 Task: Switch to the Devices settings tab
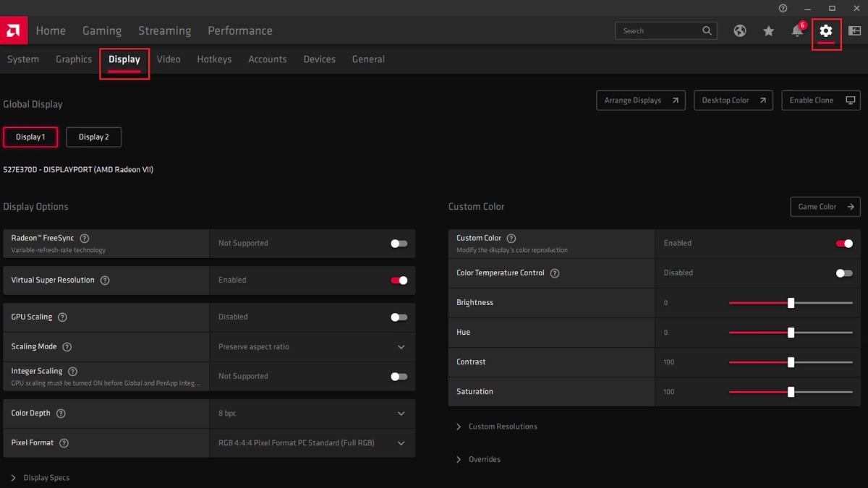point(320,59)
